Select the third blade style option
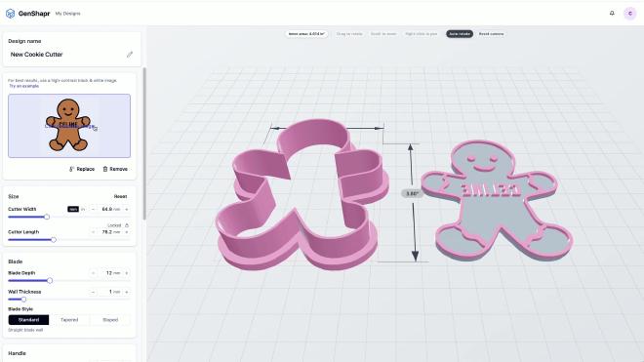 (x=110, y=320)
